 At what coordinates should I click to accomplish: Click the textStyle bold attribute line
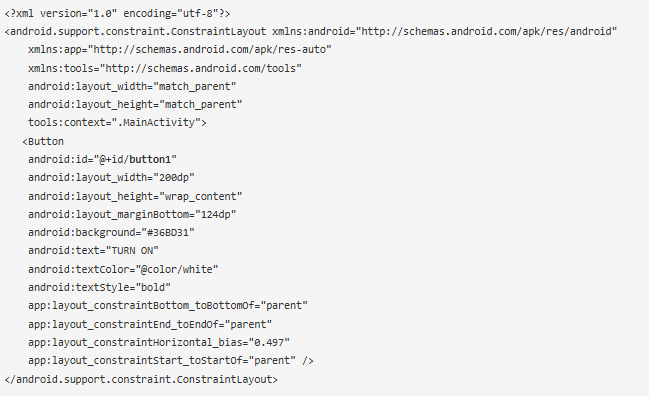pos(99,288)
